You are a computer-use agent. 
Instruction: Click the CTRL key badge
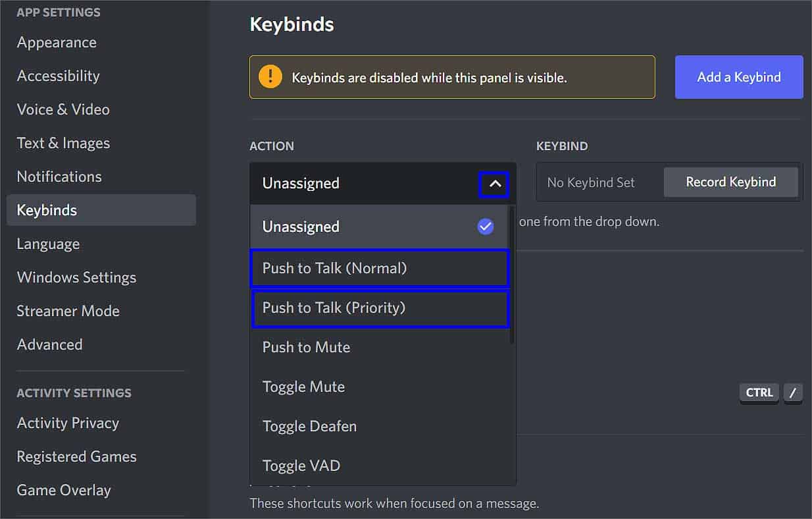[759, 393]
